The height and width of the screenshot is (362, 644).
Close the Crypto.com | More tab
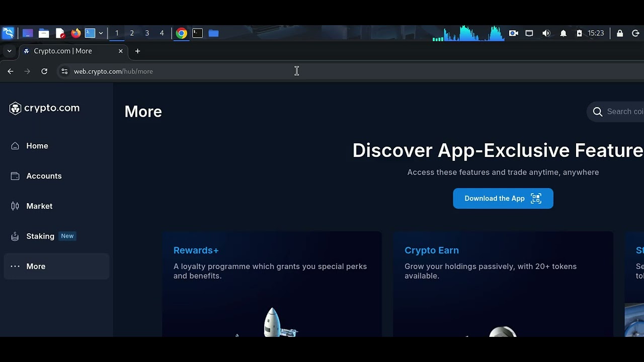(x=121, y=51)
